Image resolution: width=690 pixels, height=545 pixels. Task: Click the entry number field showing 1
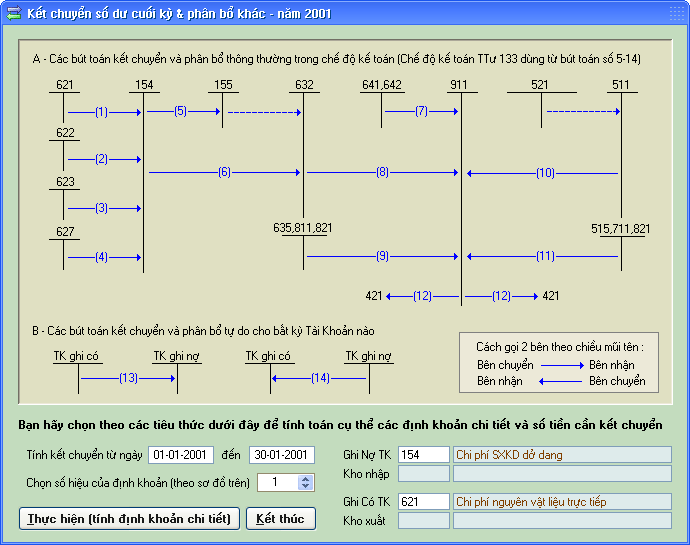[277, 482]
